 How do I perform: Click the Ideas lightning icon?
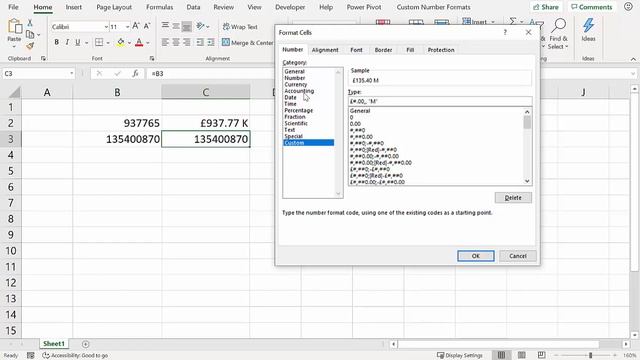[588, 25]
